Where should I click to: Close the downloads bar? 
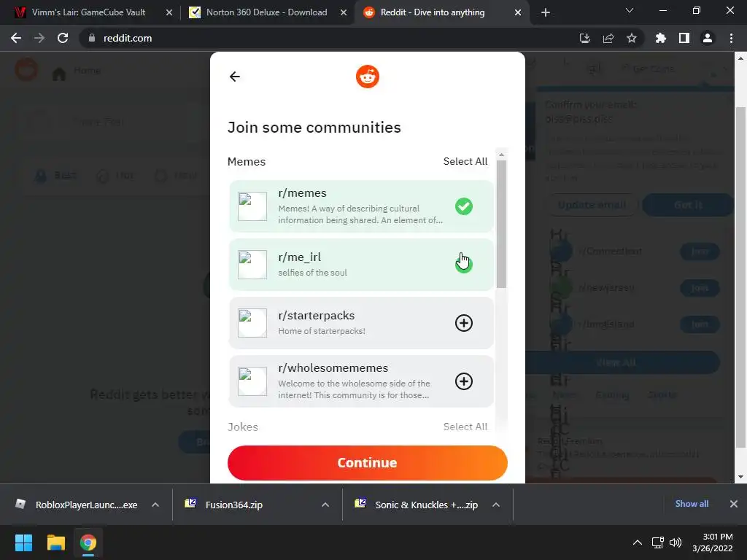coord(734,504)
